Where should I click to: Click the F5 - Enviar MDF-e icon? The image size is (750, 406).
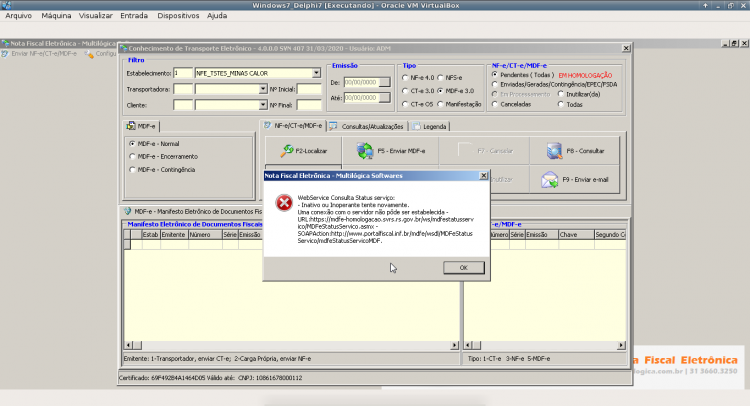[365, 151]
